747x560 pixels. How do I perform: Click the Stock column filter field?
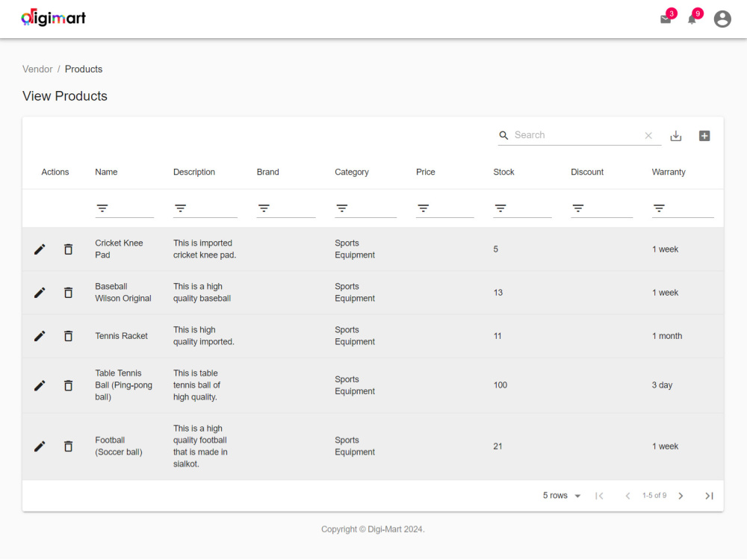pos(522,208)
